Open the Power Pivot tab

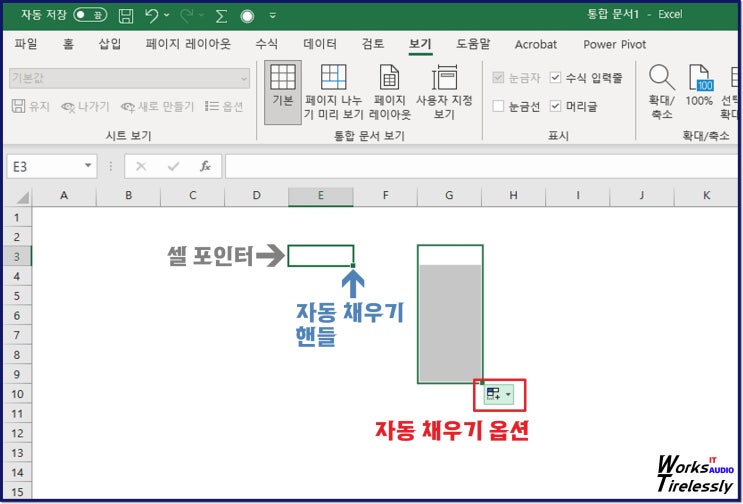click(615, 45)
